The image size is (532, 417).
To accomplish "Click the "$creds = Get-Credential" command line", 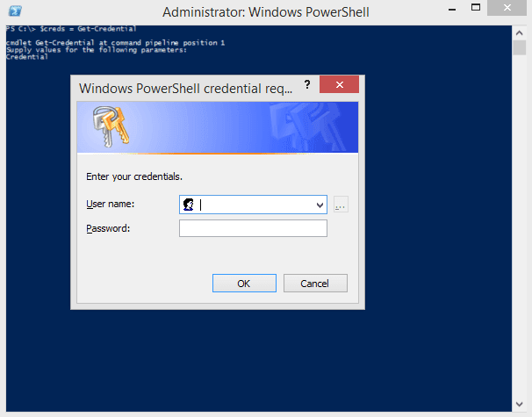I will 88,29.
